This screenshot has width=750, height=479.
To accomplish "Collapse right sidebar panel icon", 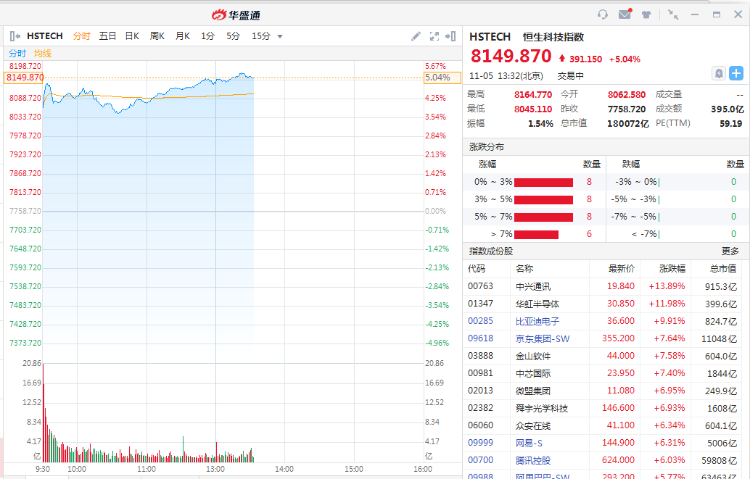I will pos(450,36).
